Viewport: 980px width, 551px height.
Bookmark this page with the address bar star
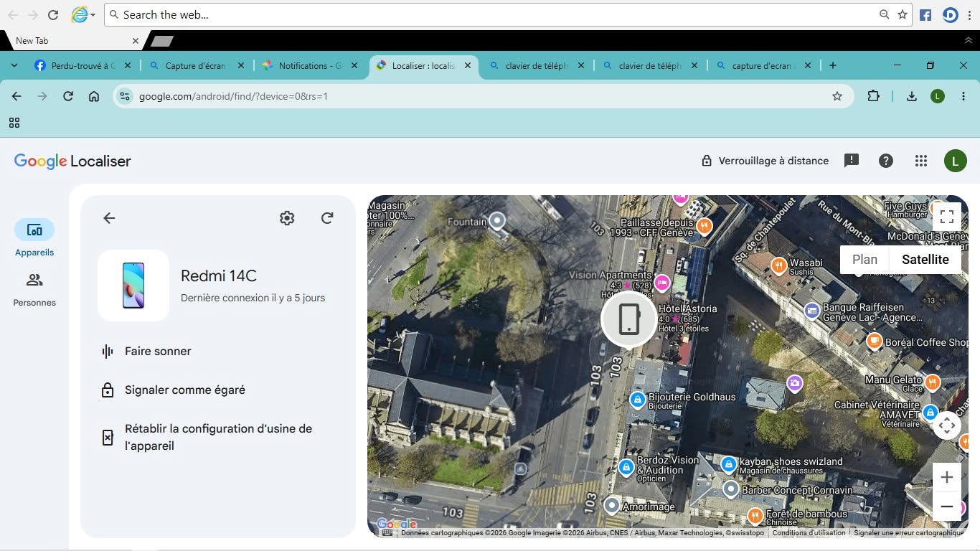point(837,96)
